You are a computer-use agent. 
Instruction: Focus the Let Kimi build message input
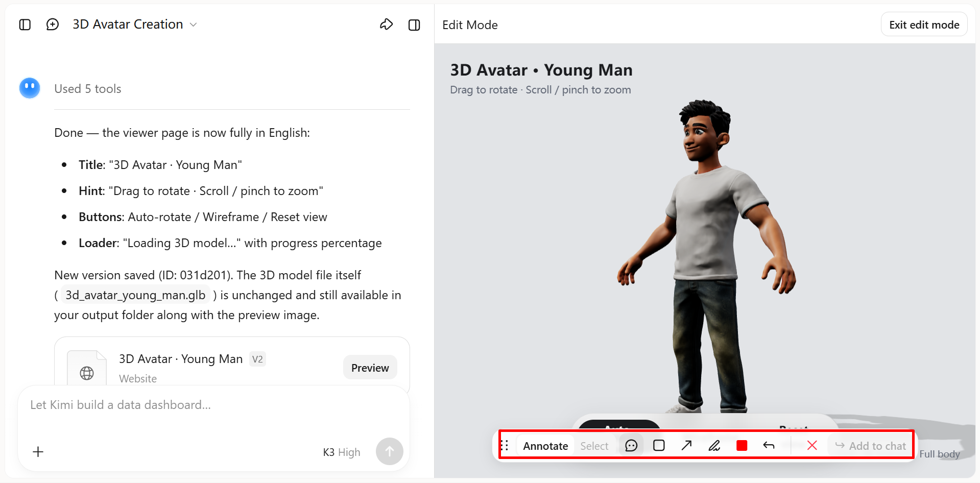(x=213, y=405)
